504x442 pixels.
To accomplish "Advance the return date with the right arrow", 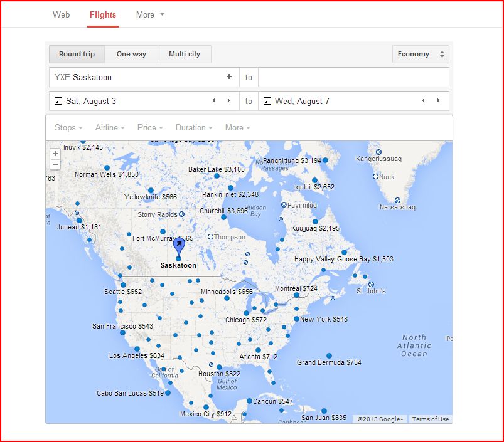I will pyautogui.click(x=438, y=100).
